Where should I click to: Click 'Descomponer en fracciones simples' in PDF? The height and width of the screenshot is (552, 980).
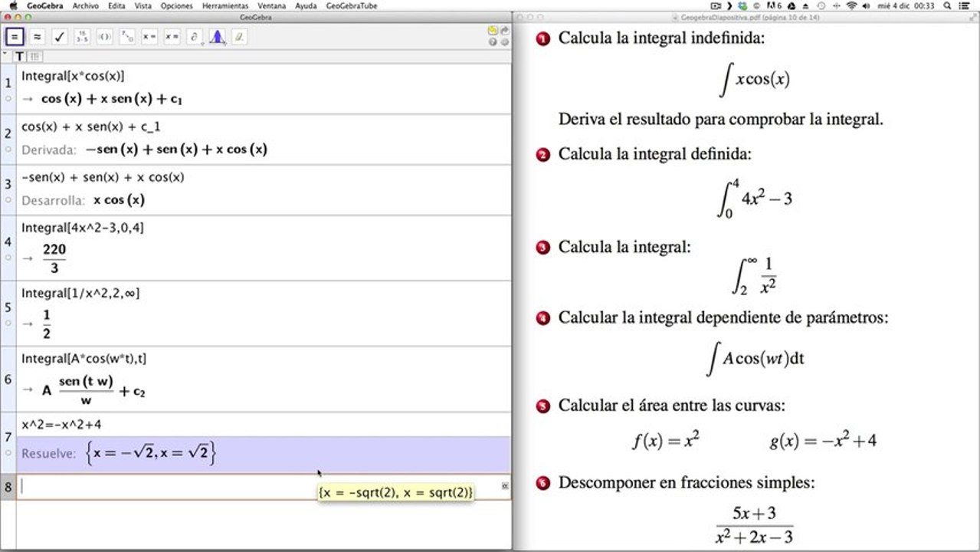[x=687, y=483]
